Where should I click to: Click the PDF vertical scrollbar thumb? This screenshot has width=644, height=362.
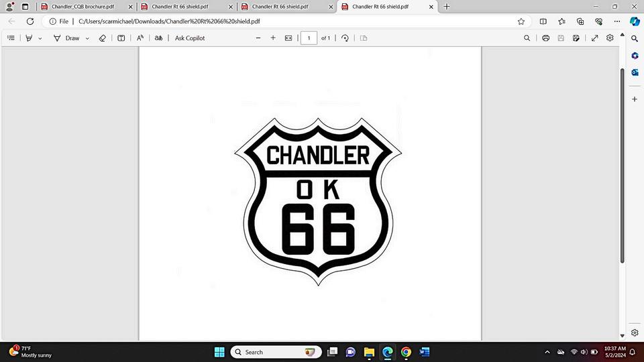pyautogui.click(x=623, y=166)
